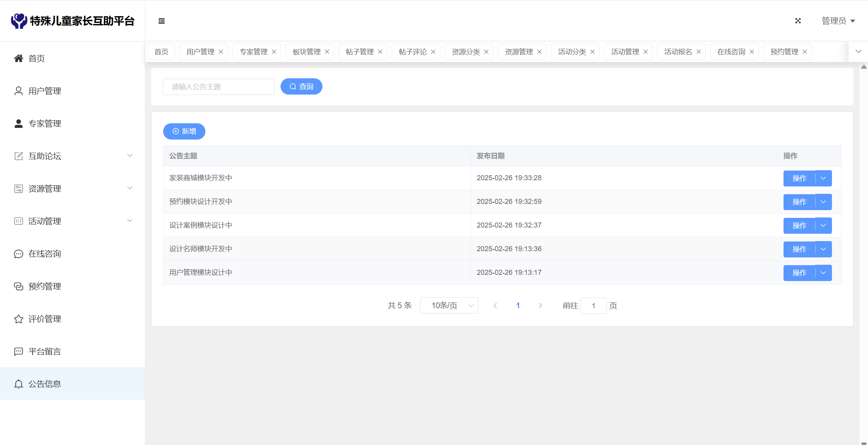Open 预约管理 sidebar item

tap(44, 286)
